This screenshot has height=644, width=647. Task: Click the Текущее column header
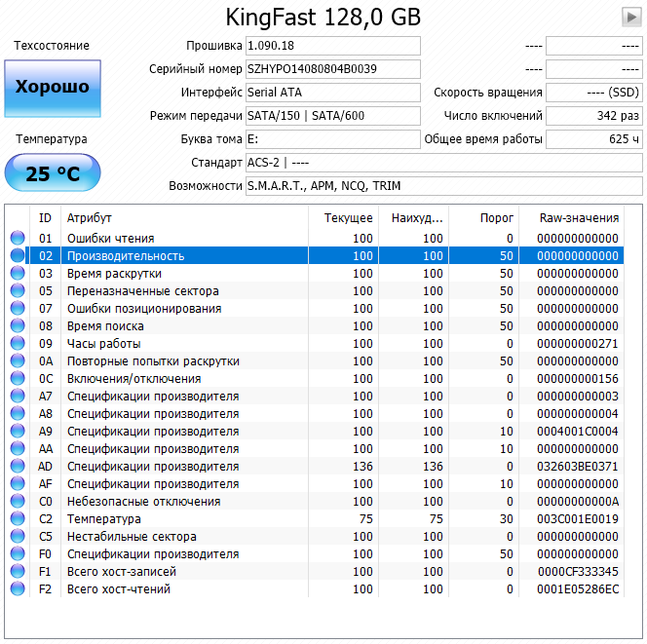point(343,218)
